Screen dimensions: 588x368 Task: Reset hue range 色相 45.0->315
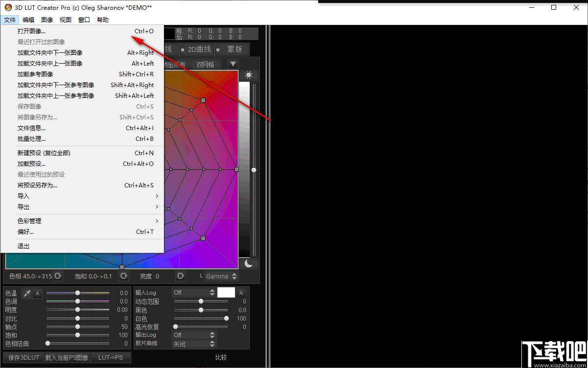(58, 276)
